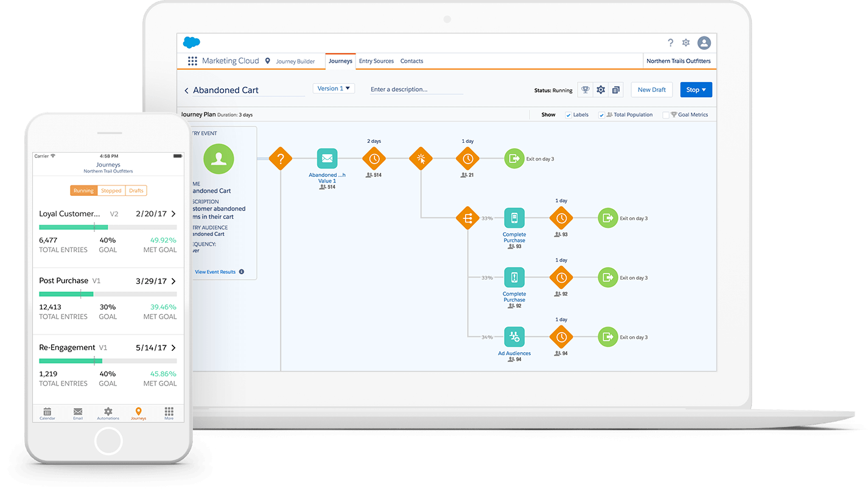This screenshot has width=868, height=492.
Task: Open Loyal Customer journey chevron on phone
Action: pyautogui.click(x=173, y=214)
